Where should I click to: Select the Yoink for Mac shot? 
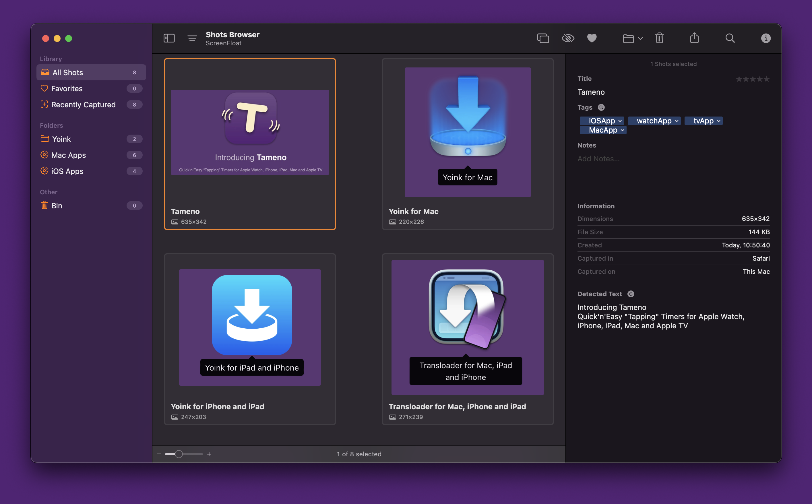point(467,132)
